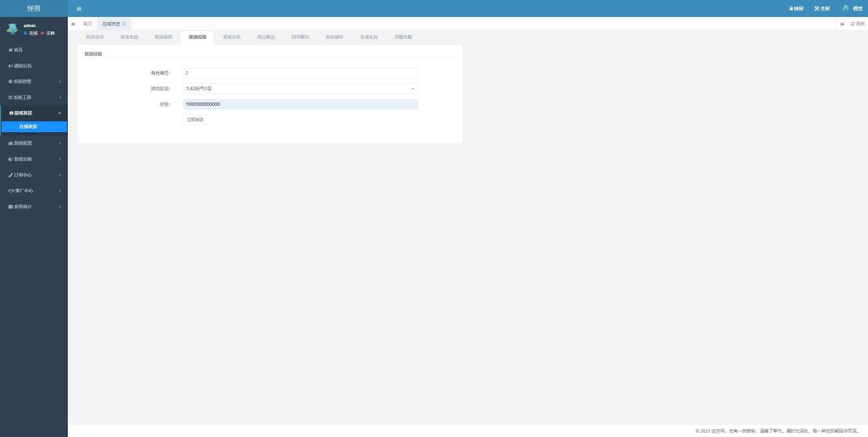868x437 pixels.
Task: Collapse the 游戏发送 sidebar menu
Action: coord(33,113)
